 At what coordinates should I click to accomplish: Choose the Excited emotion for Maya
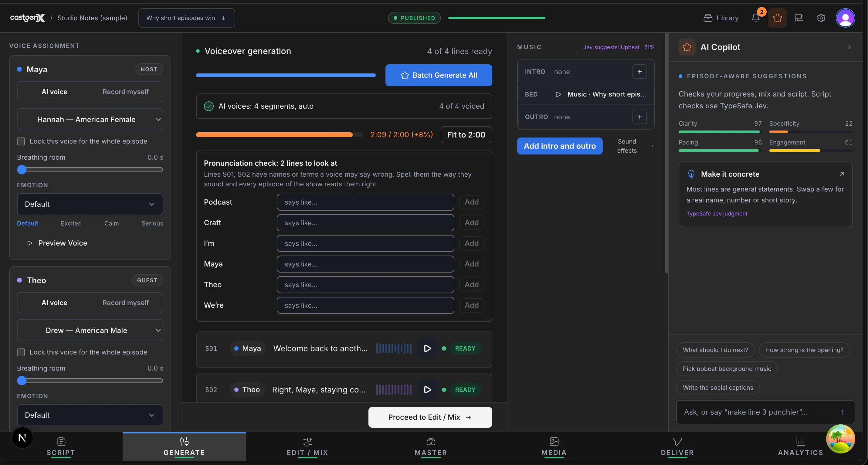[x=71, y=223]
